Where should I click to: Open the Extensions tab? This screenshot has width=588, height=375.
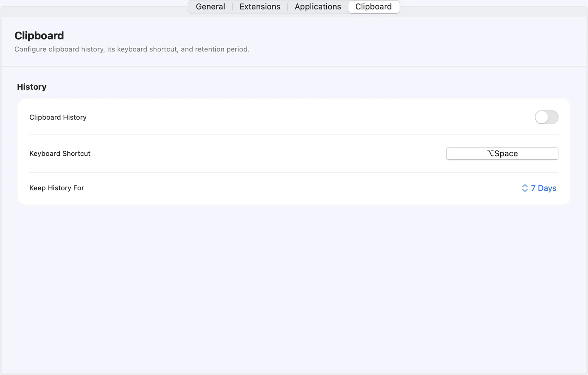pos(260,7)
